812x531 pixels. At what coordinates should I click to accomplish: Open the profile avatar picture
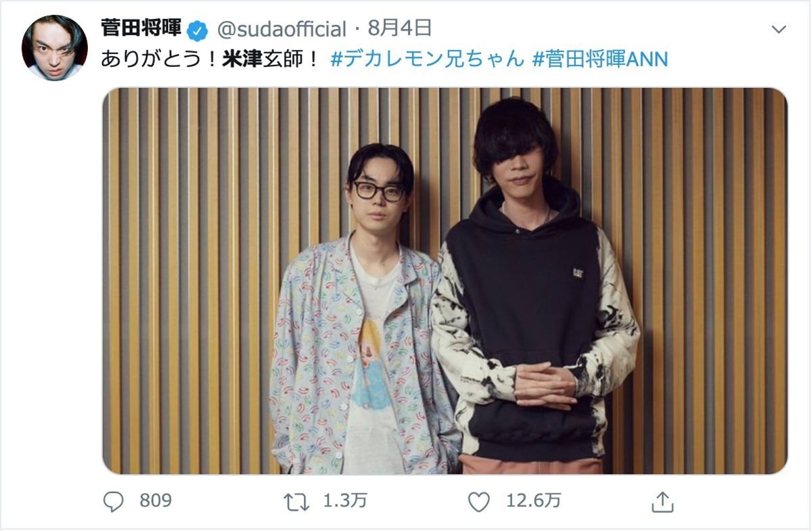pyautogui.click(x=54, y=48)
